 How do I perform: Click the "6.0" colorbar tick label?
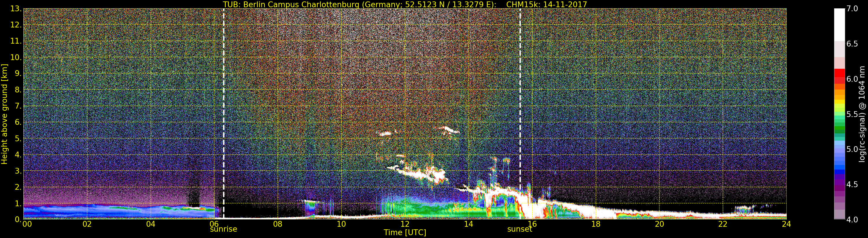pyautogui.click(x=852, y=79)
